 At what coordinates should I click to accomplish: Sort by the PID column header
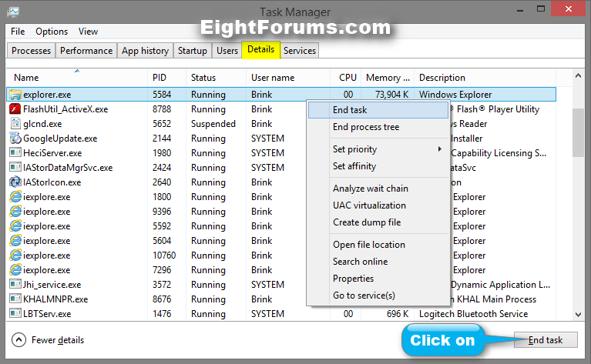pos(166,78)
